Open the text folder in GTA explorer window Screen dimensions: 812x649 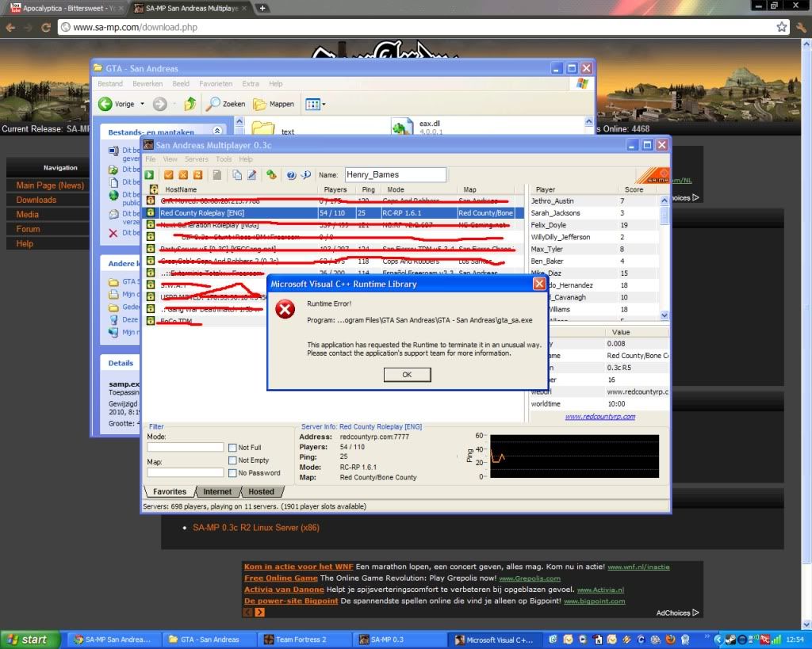(x=263, y=128)
